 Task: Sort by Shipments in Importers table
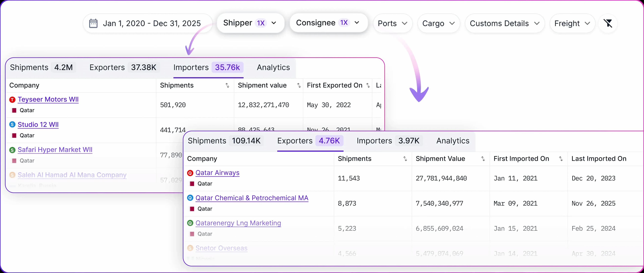(227, 85)
